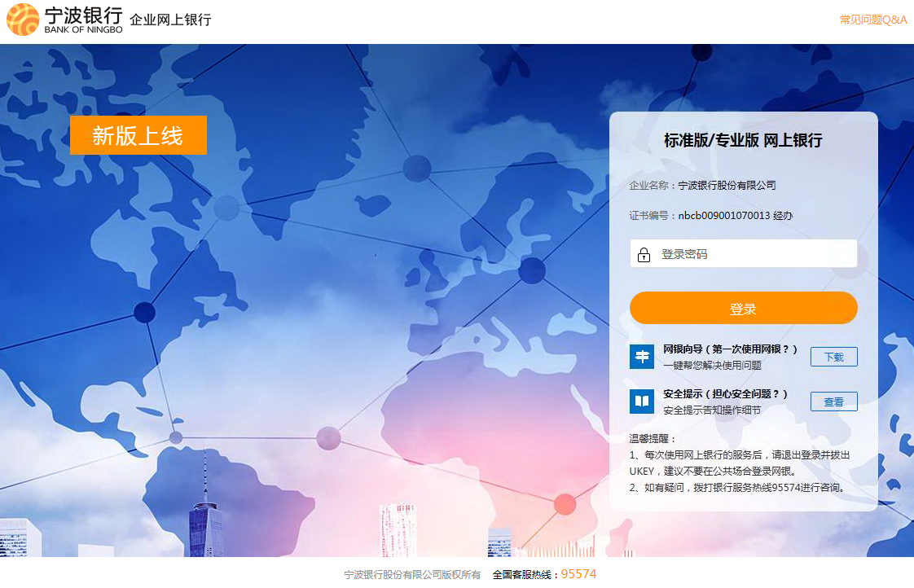Focus the 登录密码 input field
This screenshot has height=588, width=914.
[x=743, y=253]
